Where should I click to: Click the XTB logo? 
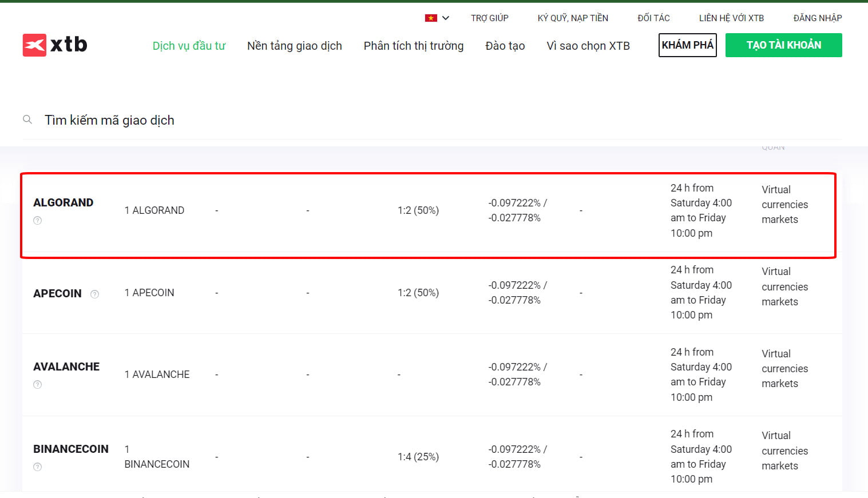[55, 45]
